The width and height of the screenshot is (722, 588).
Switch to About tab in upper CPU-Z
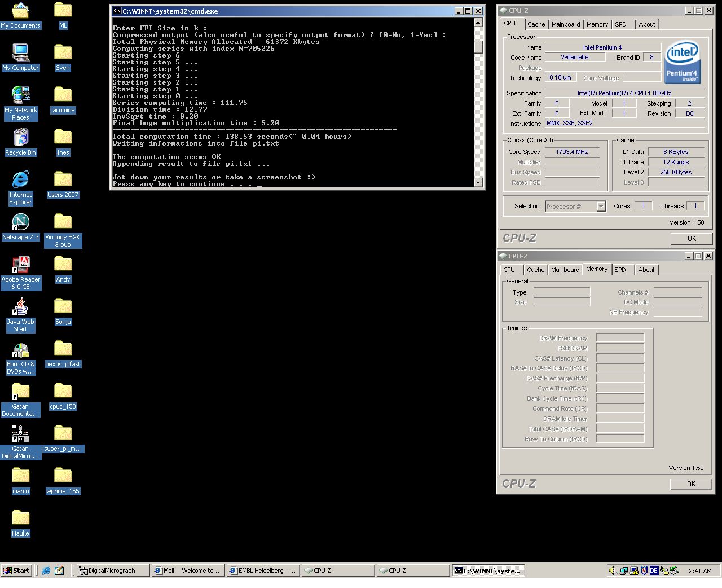click(x=647, y=24)
